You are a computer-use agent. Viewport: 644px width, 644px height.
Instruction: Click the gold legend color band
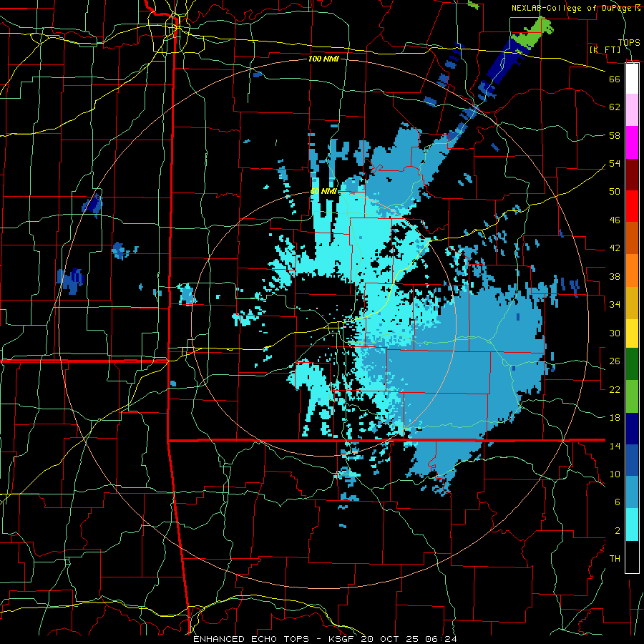coord(632,303)
